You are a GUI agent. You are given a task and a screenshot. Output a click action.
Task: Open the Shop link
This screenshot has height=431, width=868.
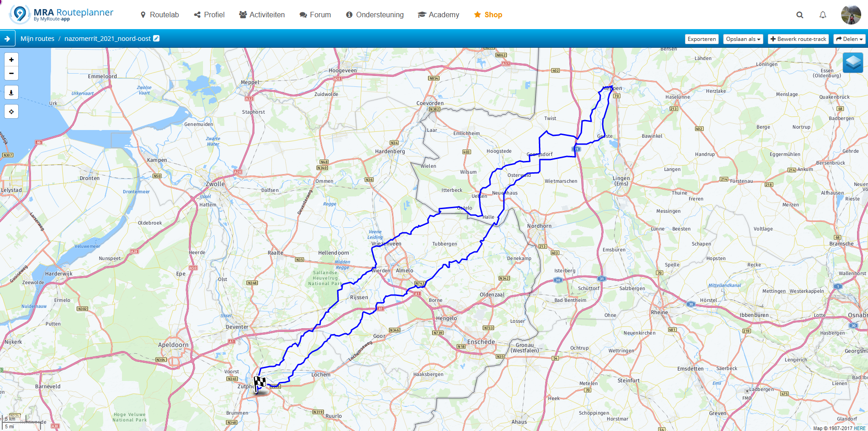tap(488, 15)
